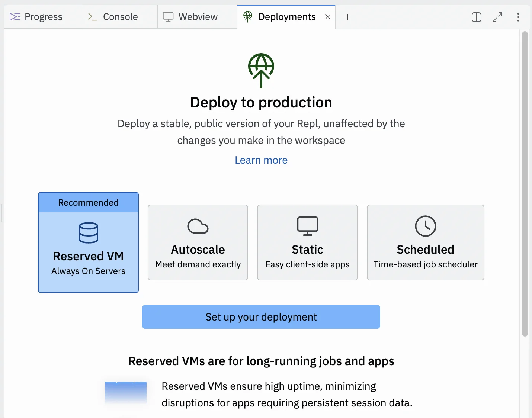This screenshot has height=418, width=532.
Task: Click 'Easy client-side apps' text
Action: point(307,264)
